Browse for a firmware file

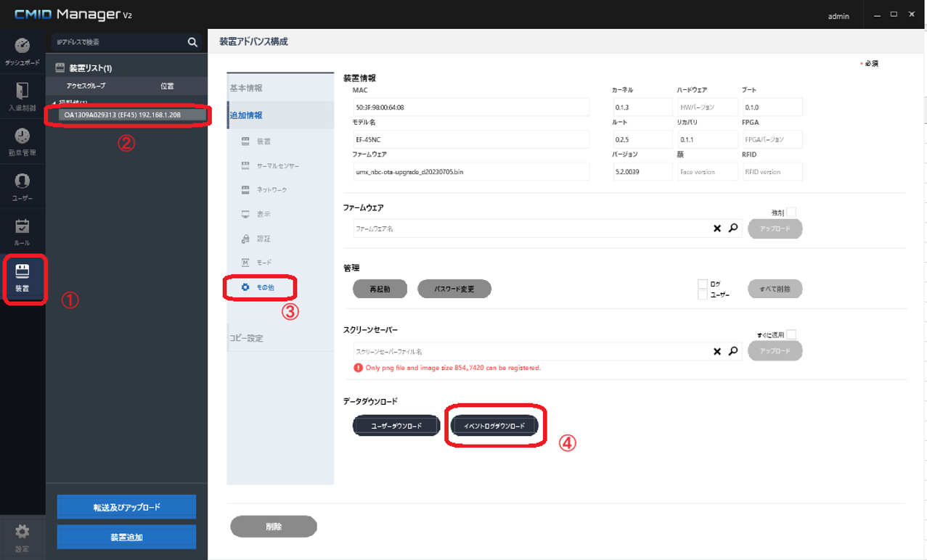tap(733, 228)
